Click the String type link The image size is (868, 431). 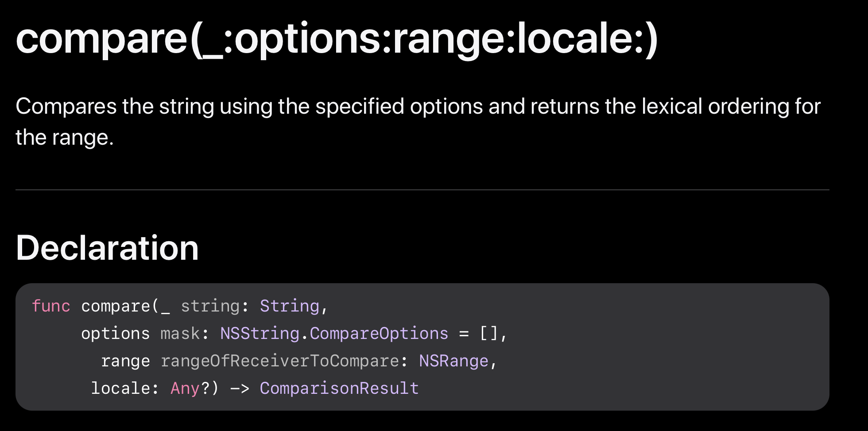[x=289, y=306]
